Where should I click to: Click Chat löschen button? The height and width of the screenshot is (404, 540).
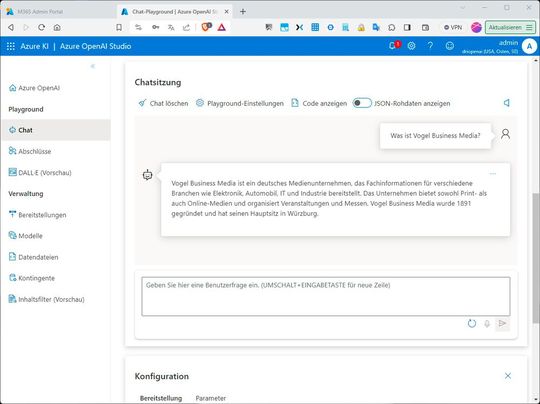tap(164, 103)
